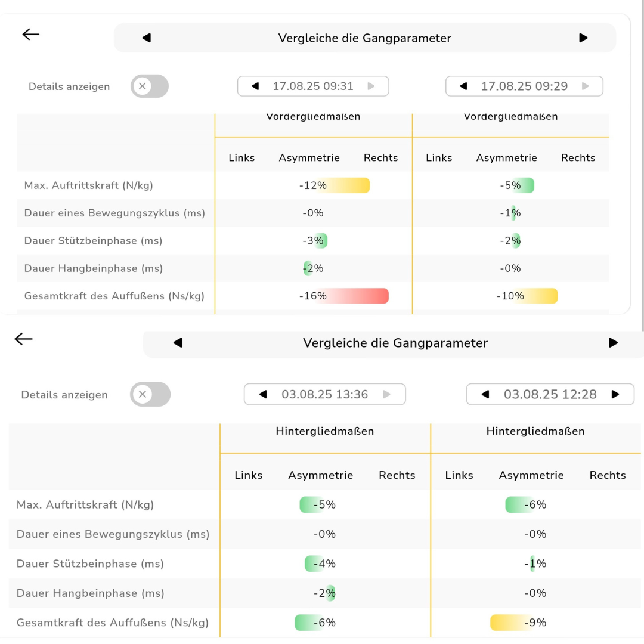Open the 17.08.25 09:31 date selector
This screenshot has width=644, height=644.
[313, 86]
